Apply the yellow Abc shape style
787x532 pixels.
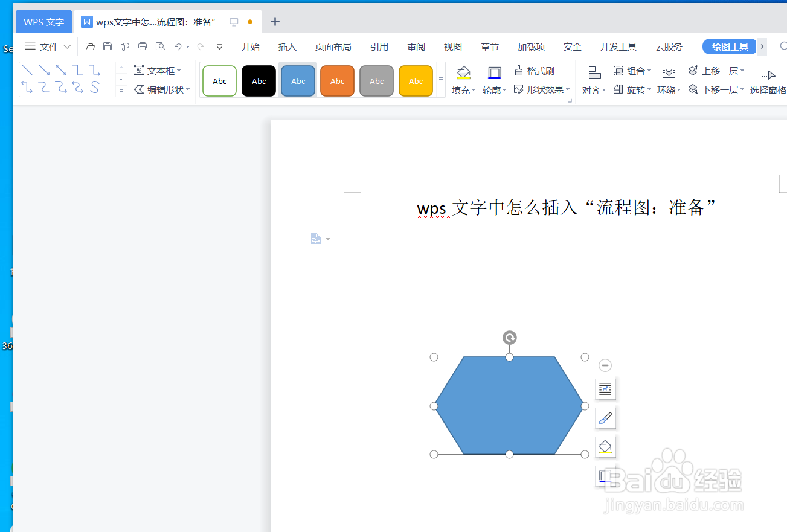coord(416,81)
